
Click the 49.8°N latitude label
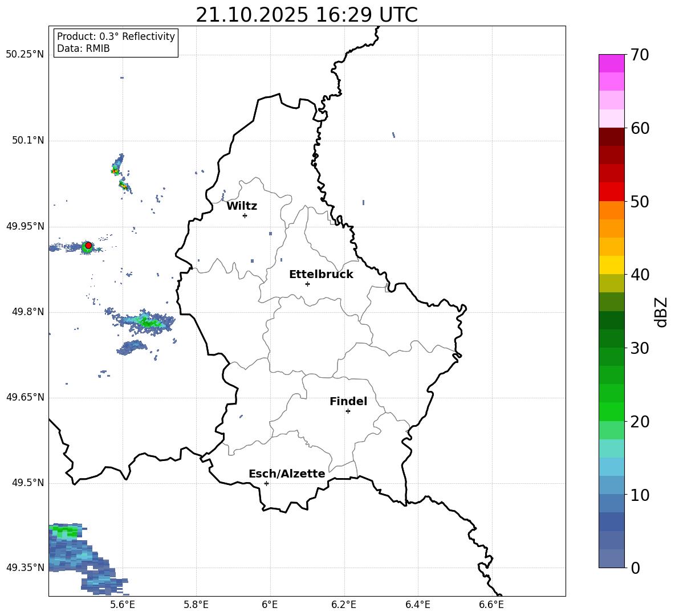pyautogui.click(x=27, y=312)
